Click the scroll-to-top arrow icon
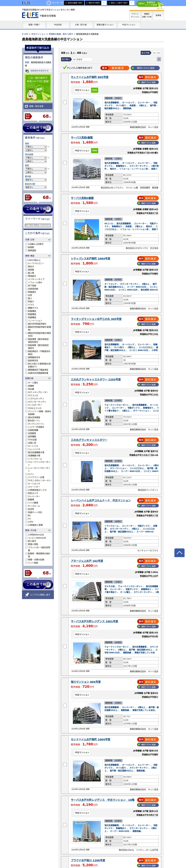 179,553
